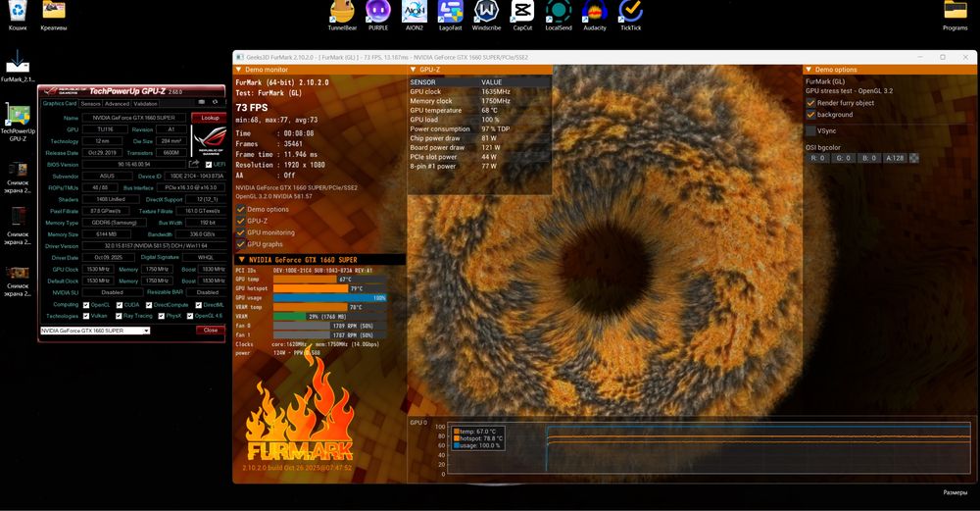Screen dimensions: 980x511
Task: Enable the VSync checkbox
Action: (x=810, y=130)
